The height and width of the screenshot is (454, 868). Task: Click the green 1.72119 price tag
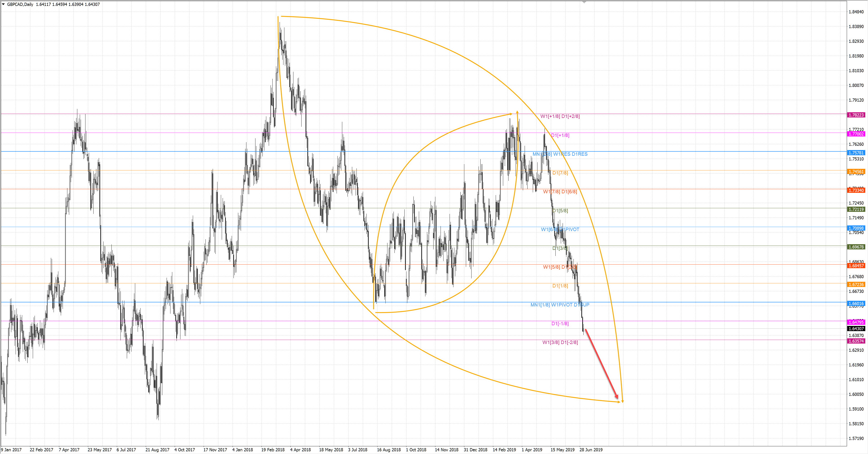click(856, 210)
